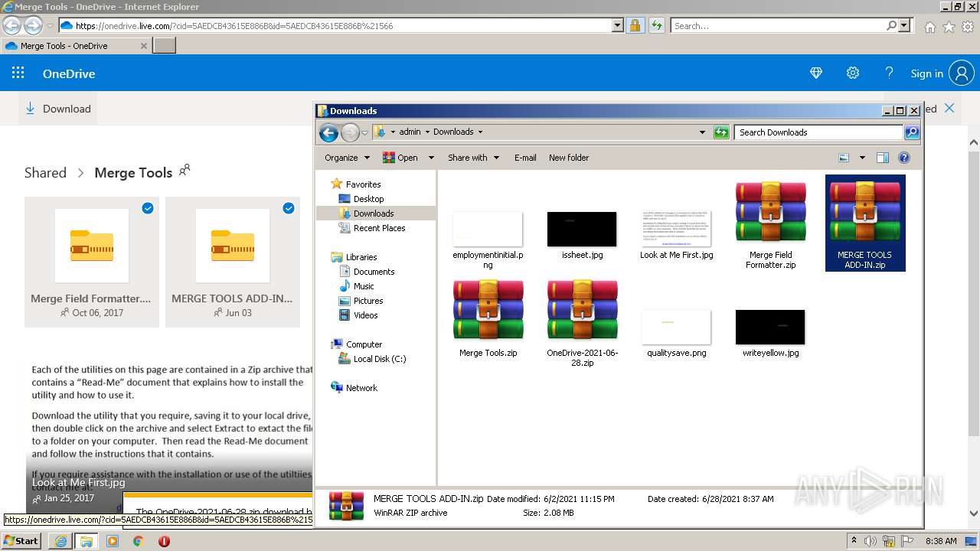Viewport: 980px width, 551px height.
Task: Uncheck MERGE TOOLS ADD-IN tile checkbox
Action: (x=289, y=208)
